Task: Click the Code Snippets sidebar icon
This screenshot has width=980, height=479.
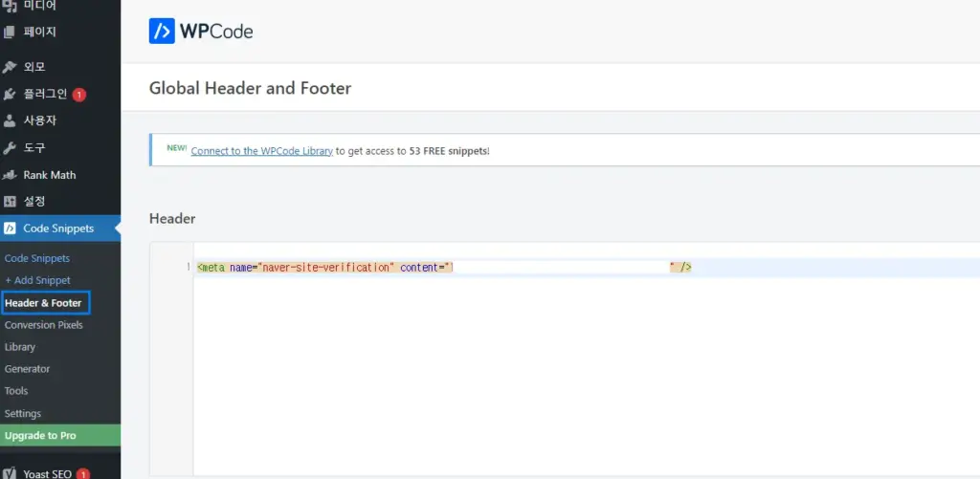Action: [x=10, y=229]
